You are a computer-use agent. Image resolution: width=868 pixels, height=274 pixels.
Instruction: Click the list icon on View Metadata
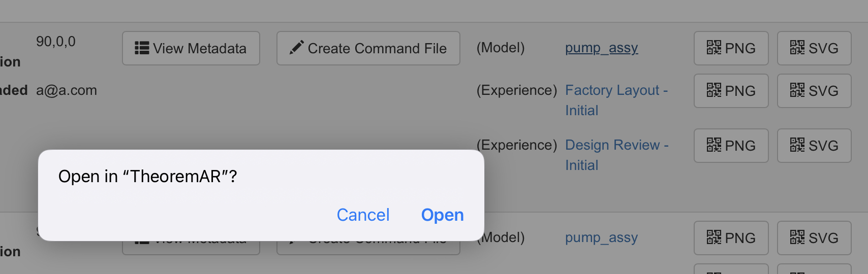click(142, 48)
